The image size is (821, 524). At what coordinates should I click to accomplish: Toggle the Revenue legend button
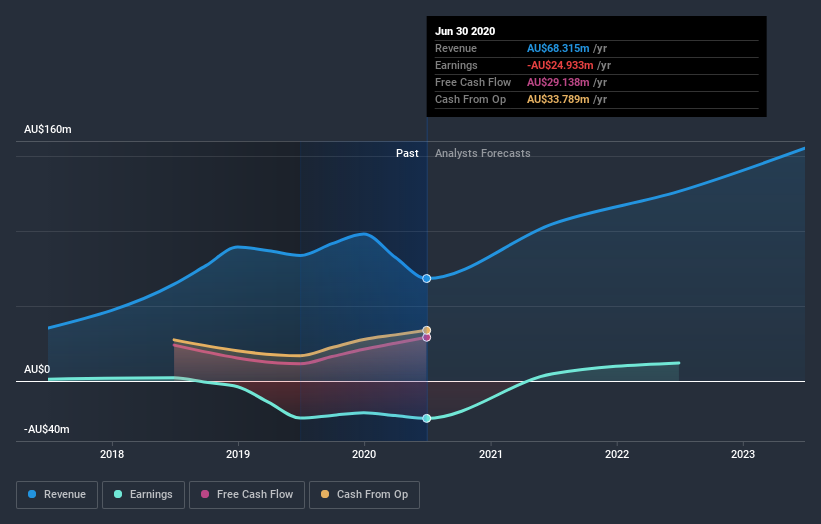coord(57,495)
